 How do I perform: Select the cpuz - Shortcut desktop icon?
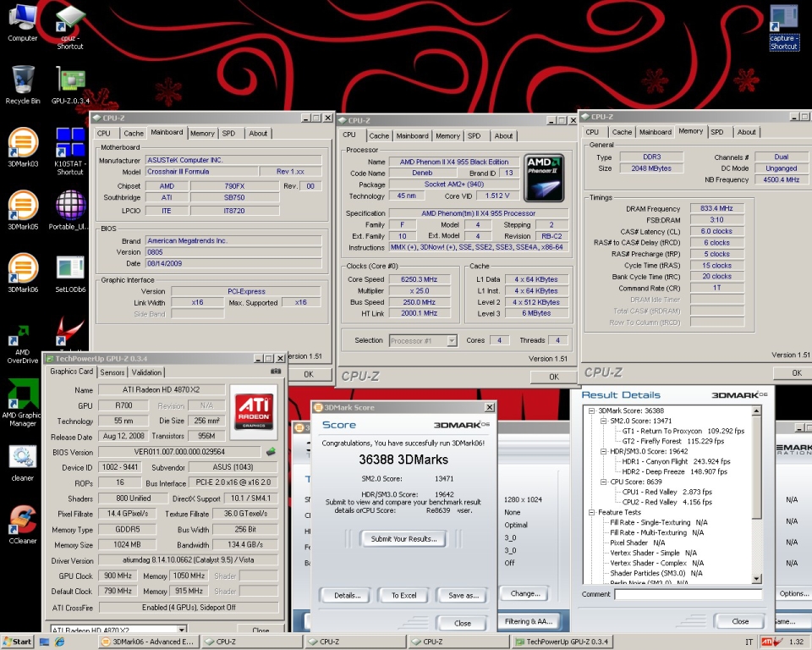[70, 27]
